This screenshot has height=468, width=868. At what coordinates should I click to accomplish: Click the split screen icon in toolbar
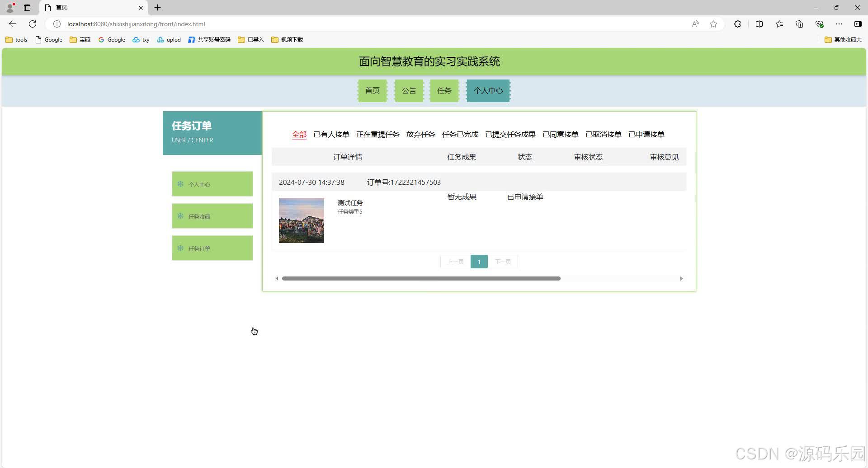[759, 24]
